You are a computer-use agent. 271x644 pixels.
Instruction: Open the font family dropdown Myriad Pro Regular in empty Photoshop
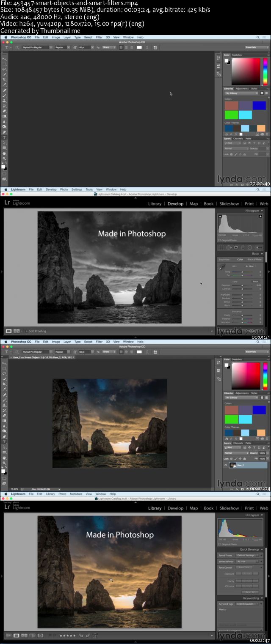(x=36, y=47)
